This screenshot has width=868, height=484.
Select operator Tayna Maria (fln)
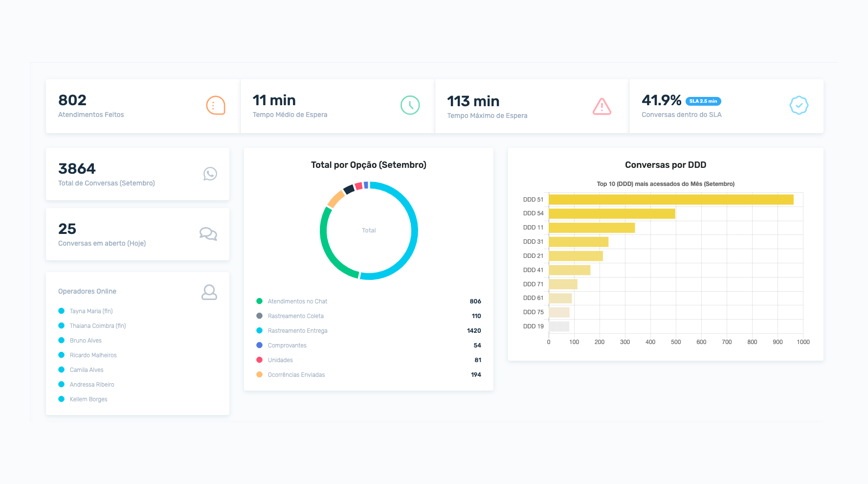(x=91, y=311)
